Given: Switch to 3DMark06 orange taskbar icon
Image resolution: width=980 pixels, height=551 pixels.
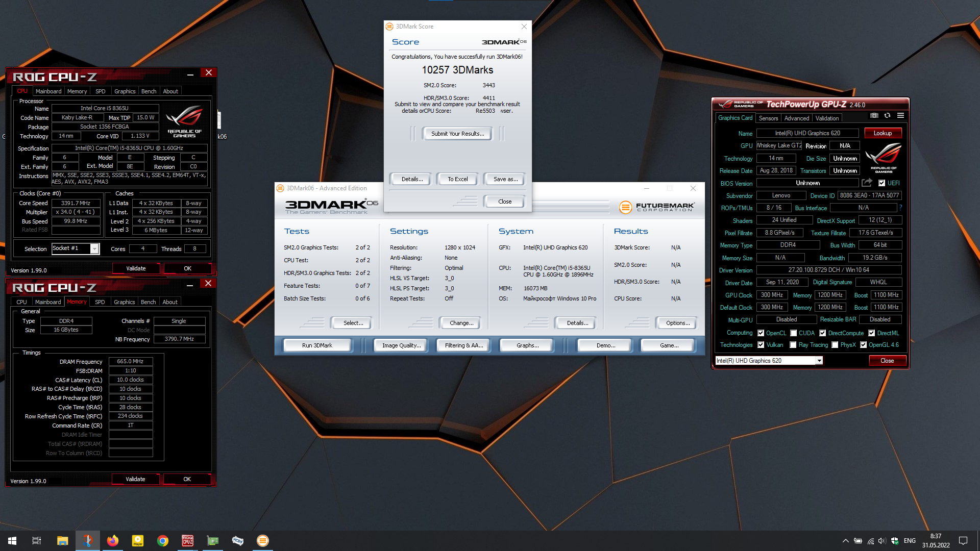Looking at the screenshot, I should [x=263, y=541].
